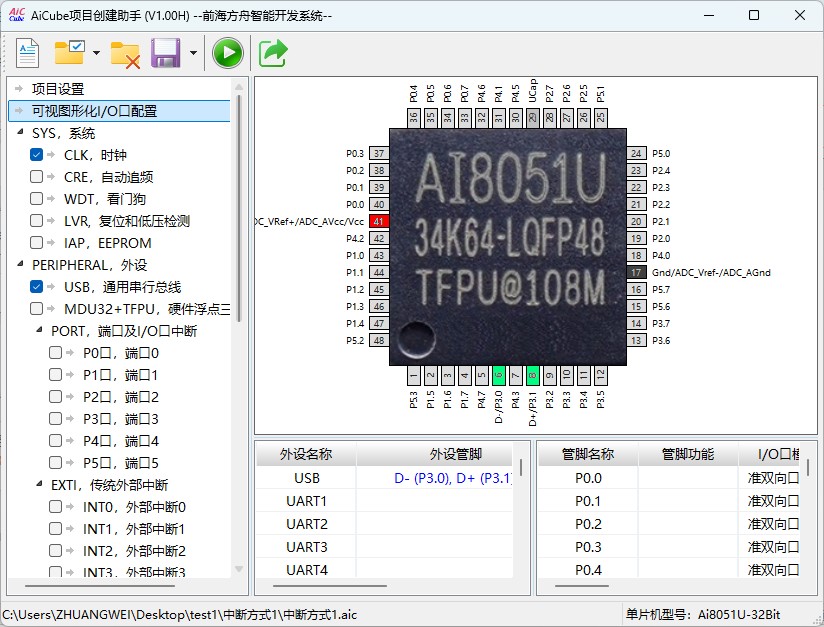Click the 外设管脚 column header
The image size is (824, 627).
[434, 454]
